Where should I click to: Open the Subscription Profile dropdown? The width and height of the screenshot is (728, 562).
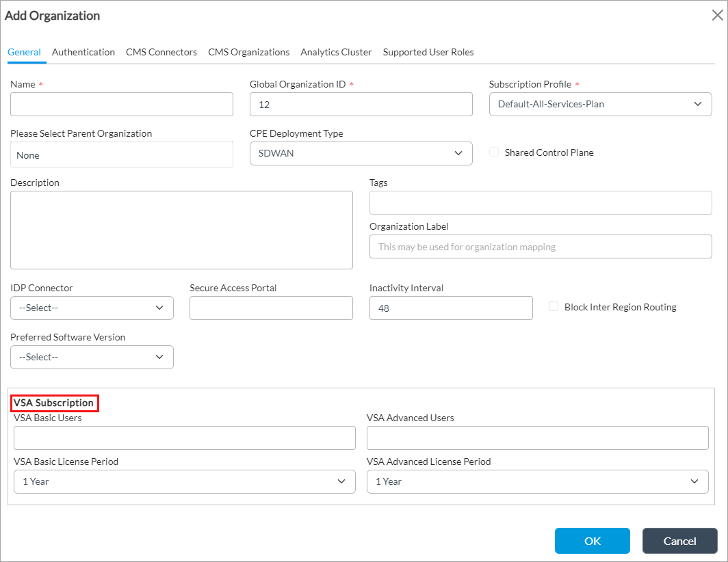click(x=600, y=104)
